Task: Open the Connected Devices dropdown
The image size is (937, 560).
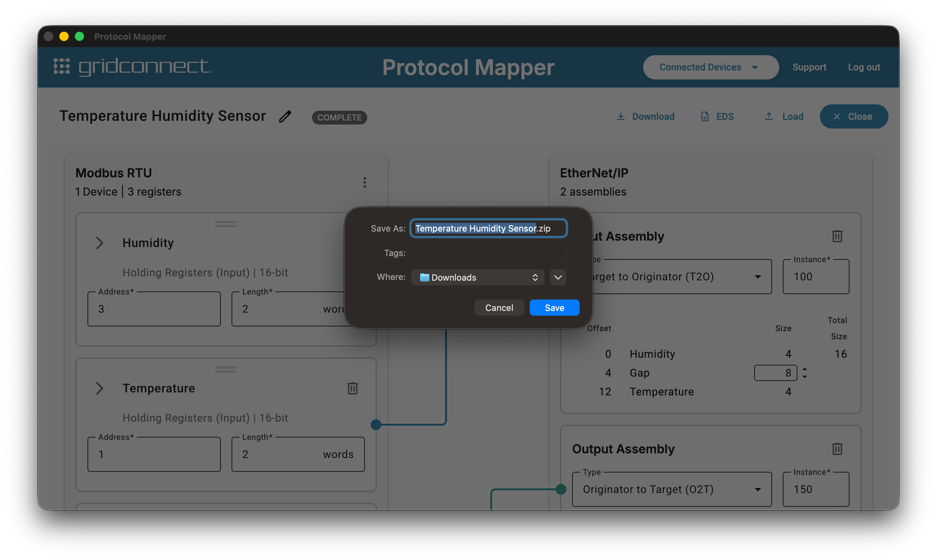Action: (710, 67)
